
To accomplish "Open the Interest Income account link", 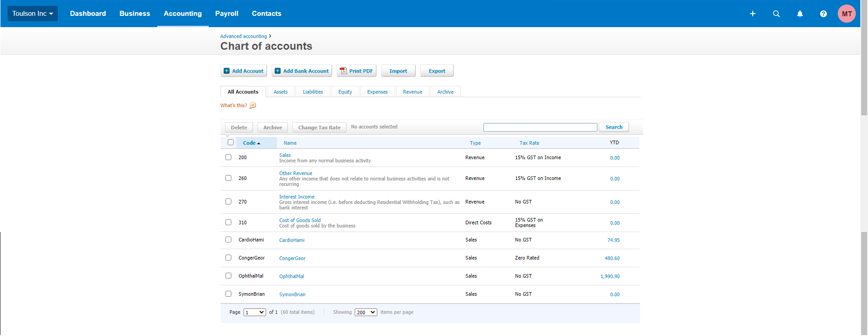I will click(x=297, y=197).
